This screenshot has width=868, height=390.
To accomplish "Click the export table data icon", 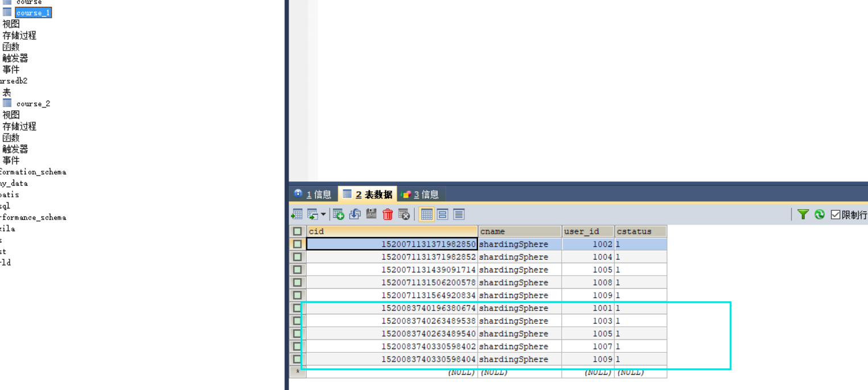I will click(297, 214).
